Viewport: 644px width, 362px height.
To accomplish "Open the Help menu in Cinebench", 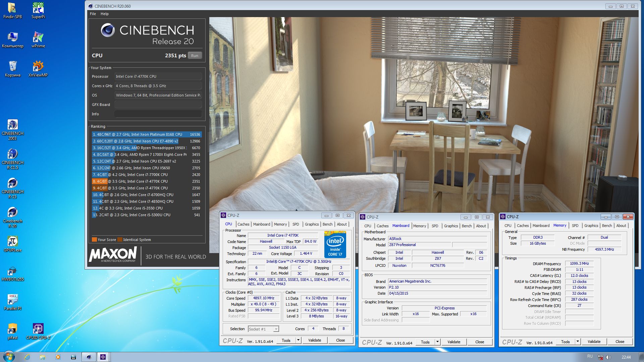I will pos(105,14).
